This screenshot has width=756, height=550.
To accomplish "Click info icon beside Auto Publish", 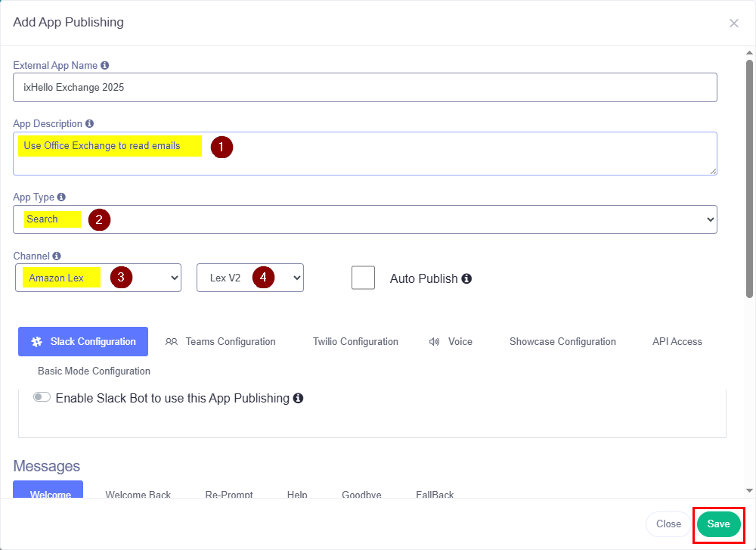I will 466,278.
